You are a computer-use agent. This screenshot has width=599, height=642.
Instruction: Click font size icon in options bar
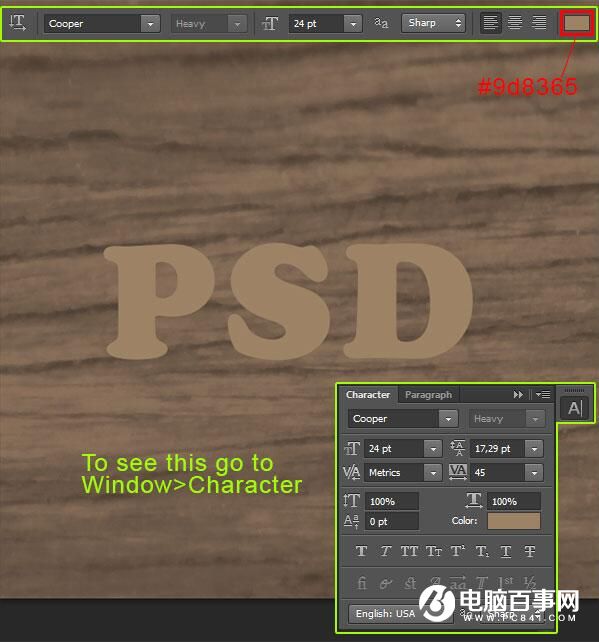pos(270,24)
